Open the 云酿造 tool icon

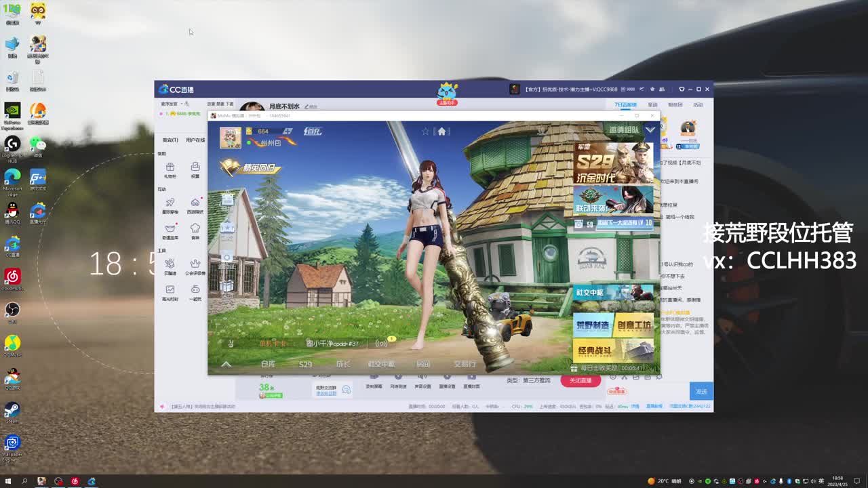(x=170, y=263)
